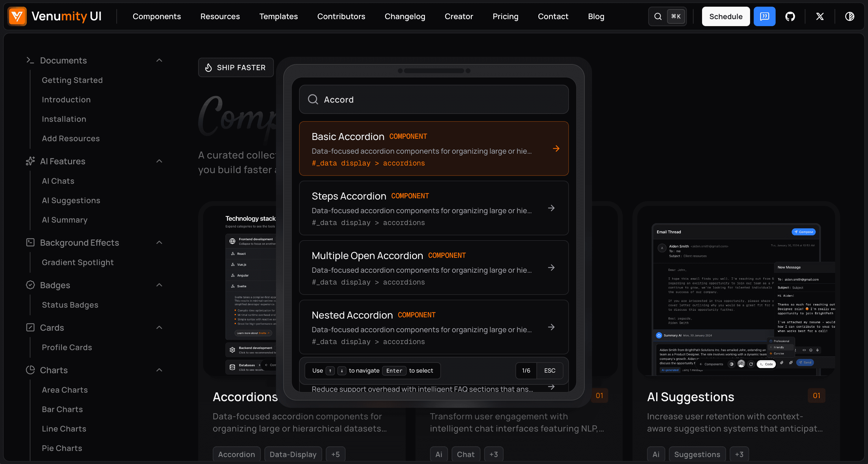Collapse the Badges section chevron
The height and width of the screenshot is (464, 868).
tap(159, 285)
